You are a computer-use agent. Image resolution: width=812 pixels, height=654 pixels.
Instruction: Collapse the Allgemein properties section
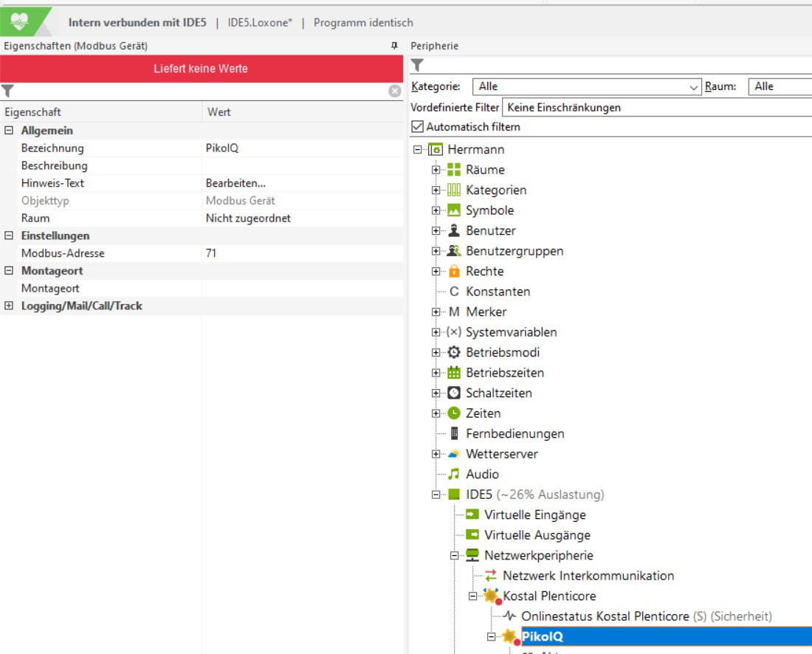tap(9, 131)
